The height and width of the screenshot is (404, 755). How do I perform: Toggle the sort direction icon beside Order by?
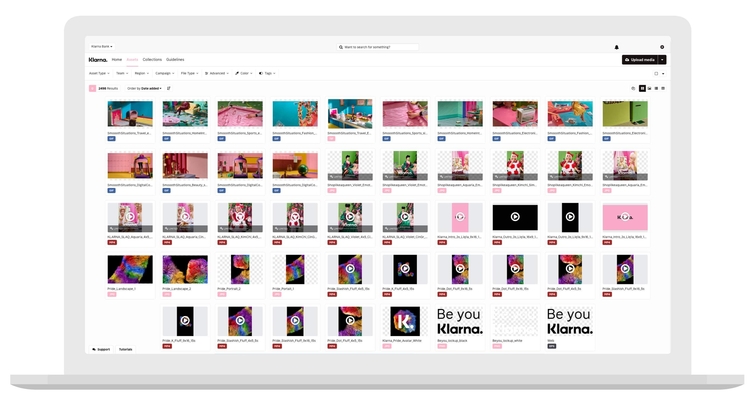coord(169,88)
